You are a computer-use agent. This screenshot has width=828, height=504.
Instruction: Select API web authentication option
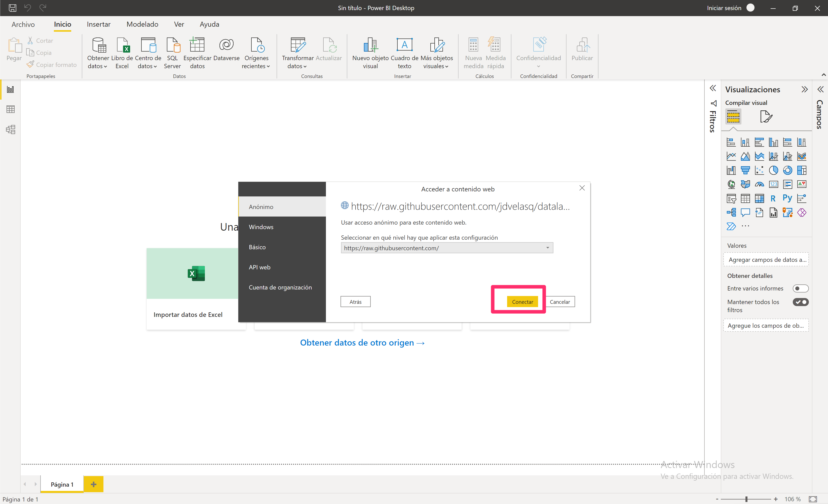[x=282, y=267]
